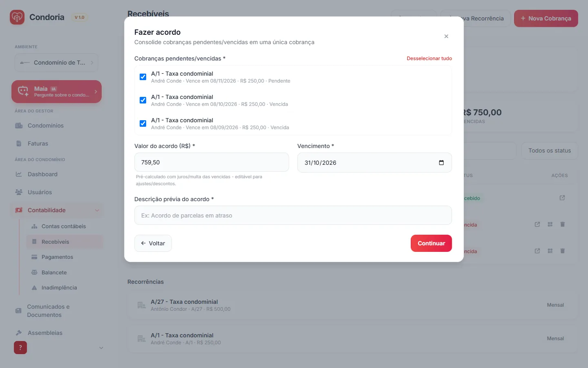
Task: Click the Voltar back button
Action: coord(153,243)
